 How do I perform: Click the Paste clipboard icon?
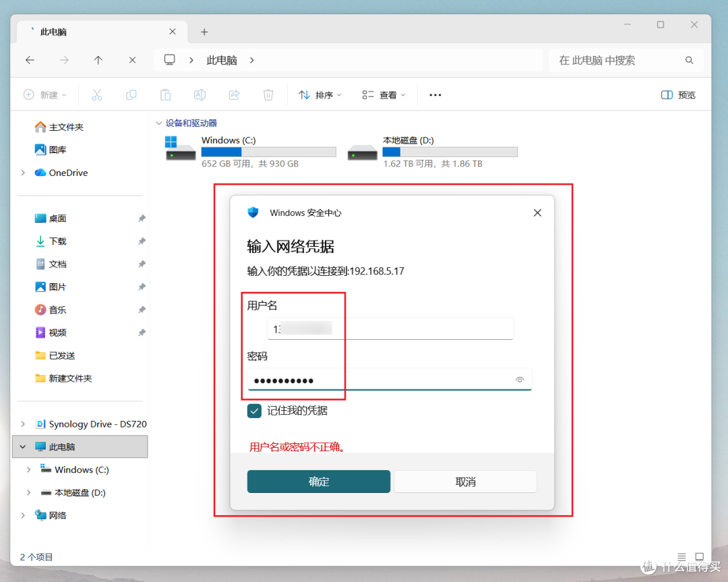pos(165,95)
